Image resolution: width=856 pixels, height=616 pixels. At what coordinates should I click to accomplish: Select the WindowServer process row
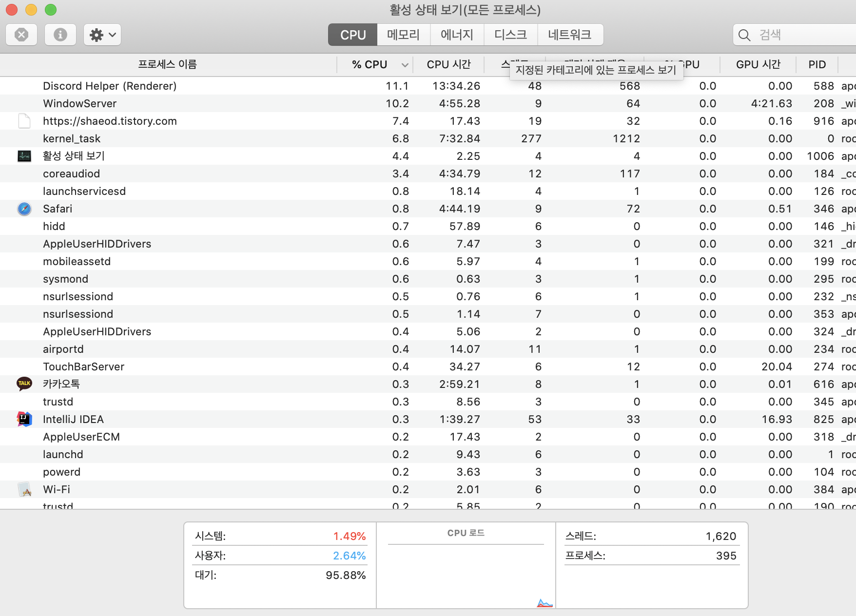(x=428, y=103)
